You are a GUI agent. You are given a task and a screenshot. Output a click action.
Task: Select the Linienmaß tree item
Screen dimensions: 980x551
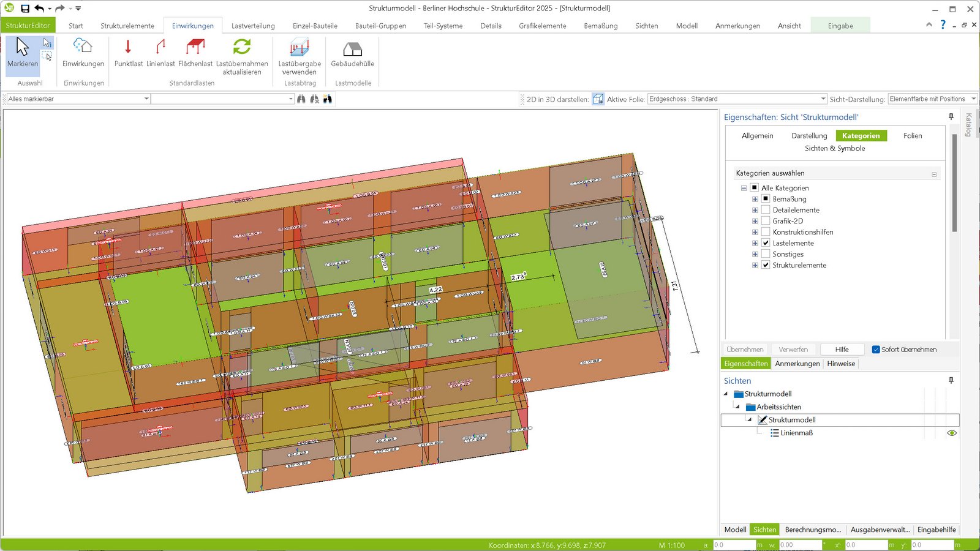coord(796,433)
